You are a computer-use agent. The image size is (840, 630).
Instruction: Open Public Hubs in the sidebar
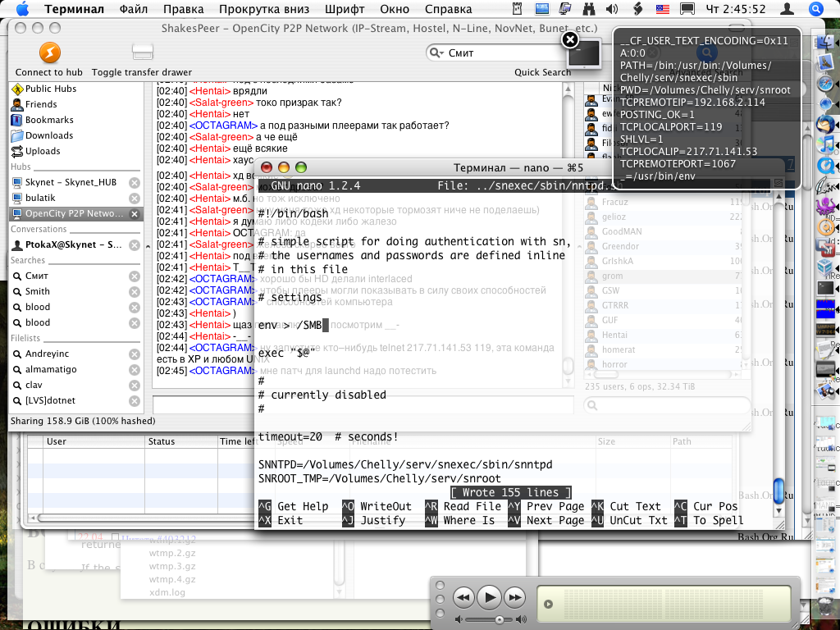point(50,89)
